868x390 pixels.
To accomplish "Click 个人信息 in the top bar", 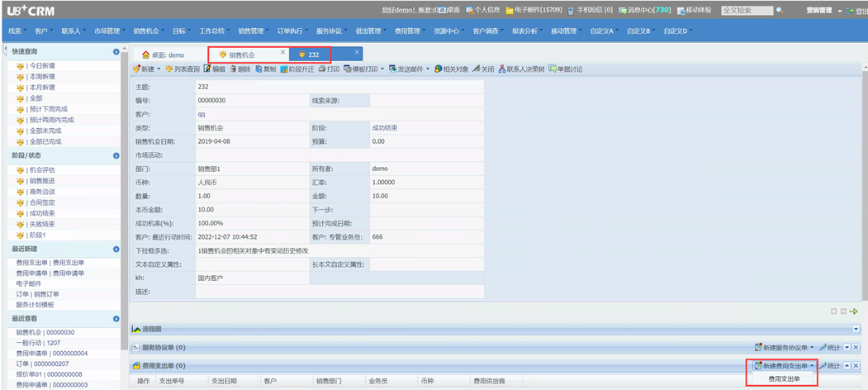I will click(x=482, y=10).
